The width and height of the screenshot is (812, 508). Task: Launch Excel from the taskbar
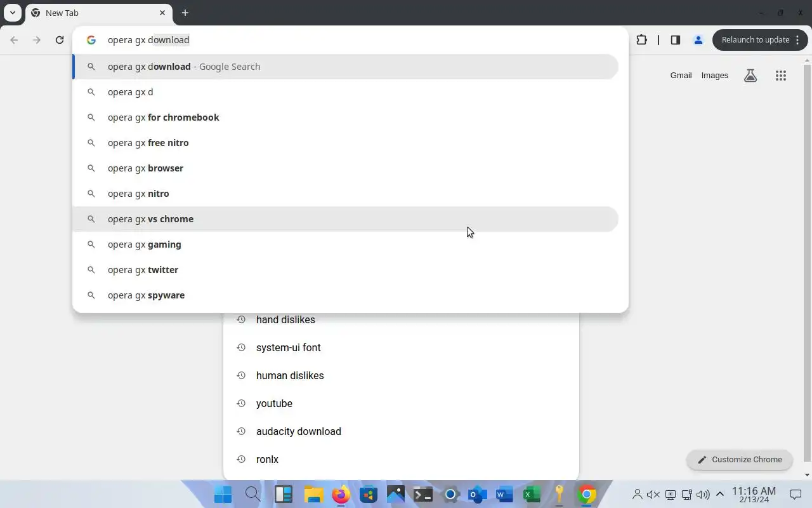(x=532, y=495)
